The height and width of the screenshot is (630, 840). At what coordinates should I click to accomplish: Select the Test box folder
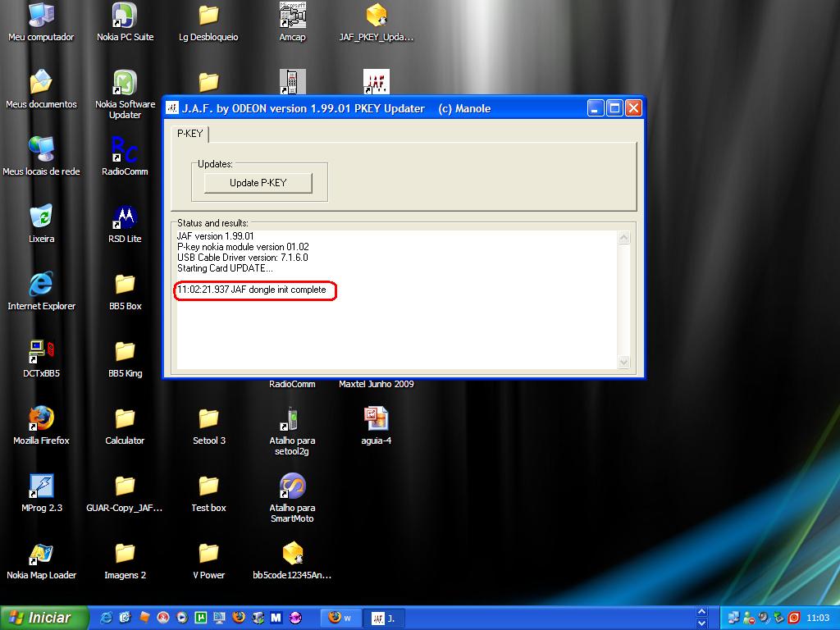208,494
